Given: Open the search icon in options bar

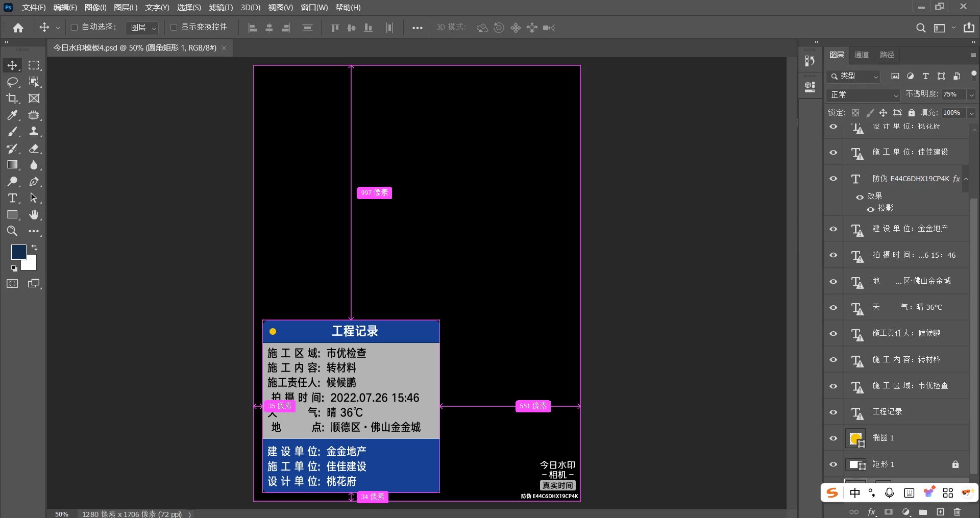Looking at the screenshot, I should (x=920, y=28).
